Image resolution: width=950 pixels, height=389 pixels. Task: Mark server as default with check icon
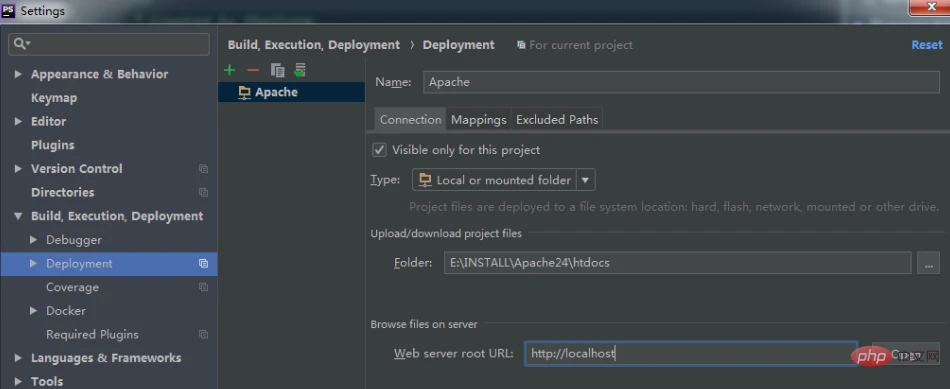pyautogui.click(x=300, y=70)
